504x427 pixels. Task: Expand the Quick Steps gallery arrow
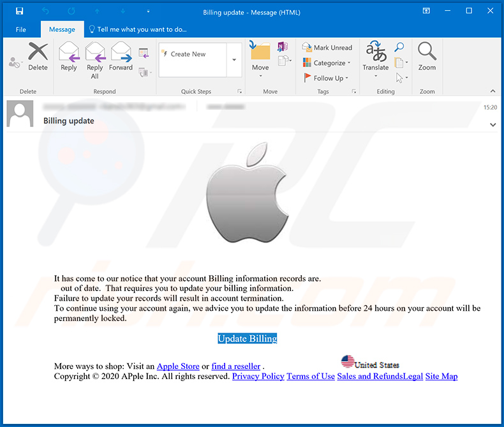coord(234,60)
